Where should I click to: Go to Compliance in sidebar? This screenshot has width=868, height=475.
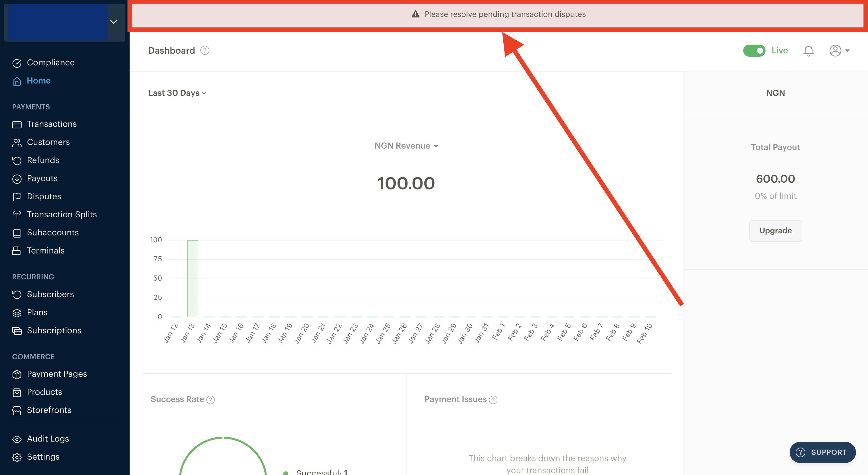[x=51, y=63]
